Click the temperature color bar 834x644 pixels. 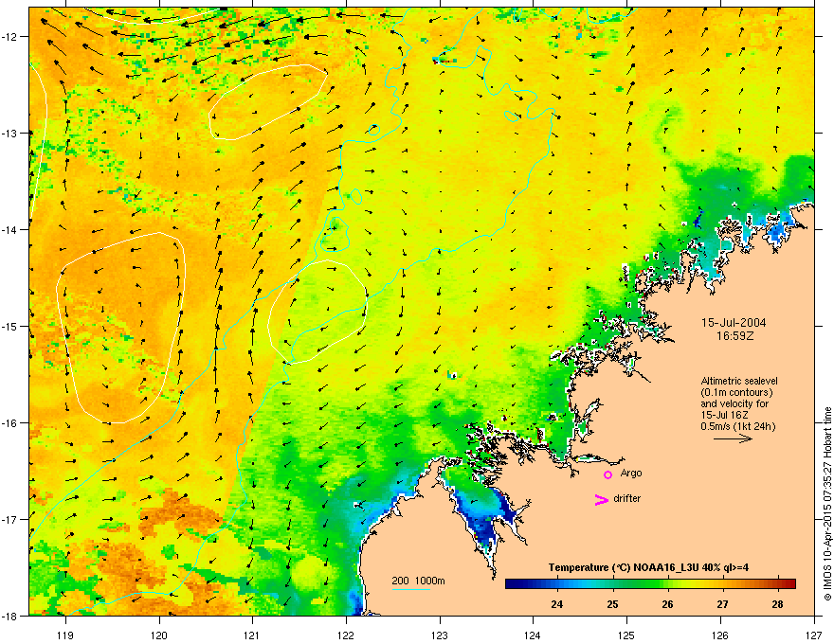[x=650, y=583]
